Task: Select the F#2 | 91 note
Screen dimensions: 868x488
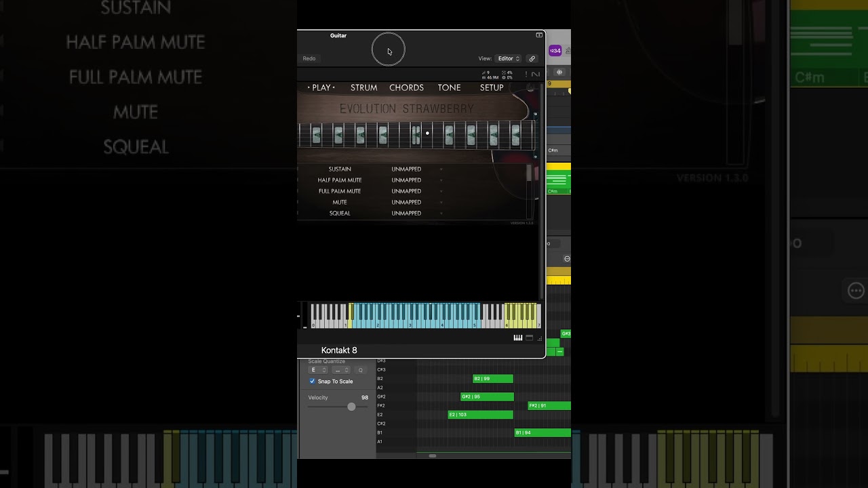Action: point(549,406)
